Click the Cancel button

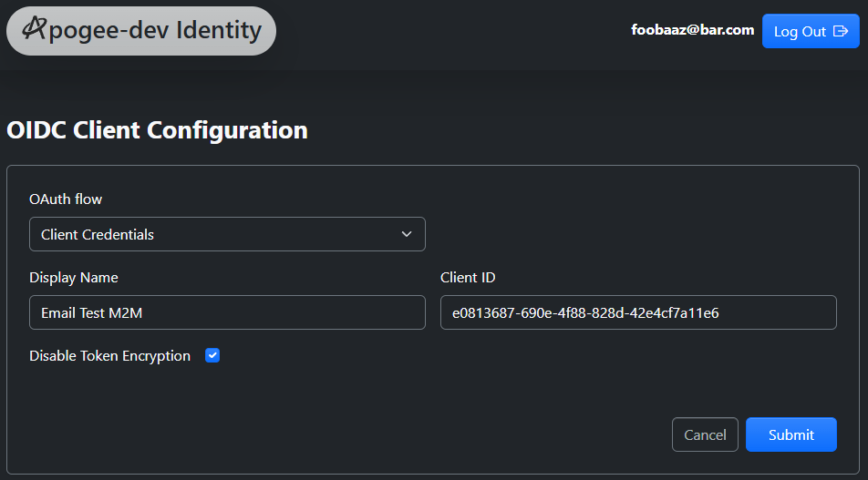coord(705,434)
